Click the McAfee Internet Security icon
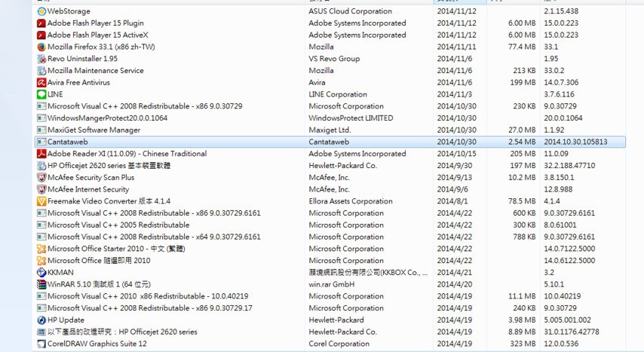Screen dimensions: 644x352 coord(41,189)
